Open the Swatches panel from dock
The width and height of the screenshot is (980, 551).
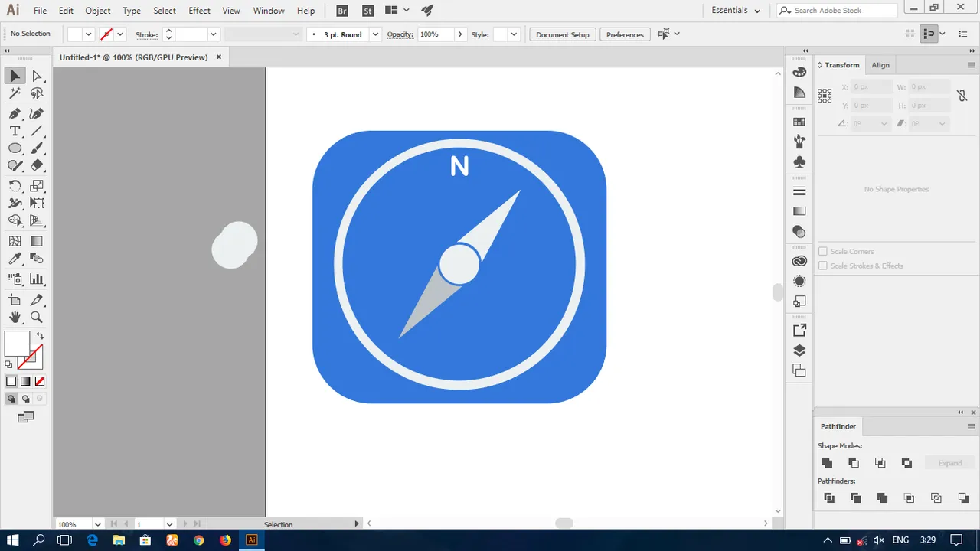(x=799, y=122)
